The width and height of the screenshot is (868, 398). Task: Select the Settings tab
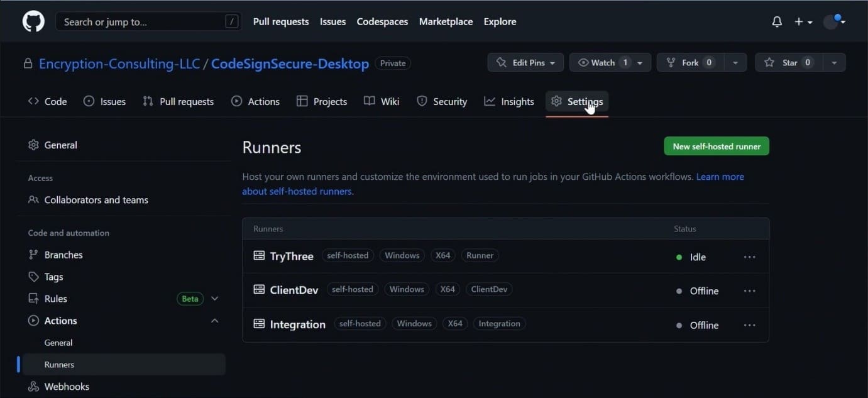[x=577, y=101]
